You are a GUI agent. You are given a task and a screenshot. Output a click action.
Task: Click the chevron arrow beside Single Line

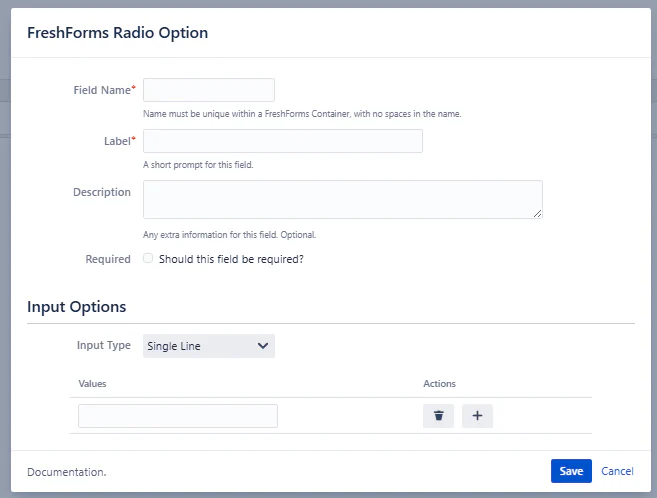pos(263,346)
